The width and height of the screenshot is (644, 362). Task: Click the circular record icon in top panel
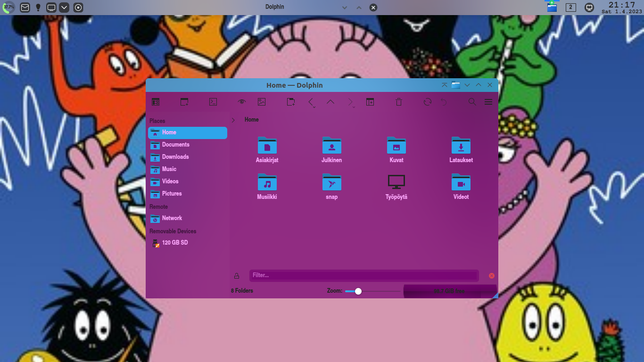coord(78,8)
